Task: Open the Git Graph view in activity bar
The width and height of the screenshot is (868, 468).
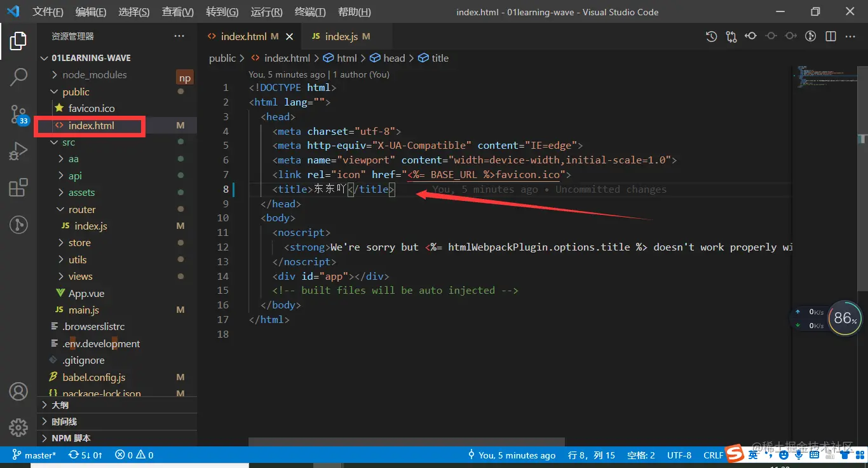Action: (18, 224)
